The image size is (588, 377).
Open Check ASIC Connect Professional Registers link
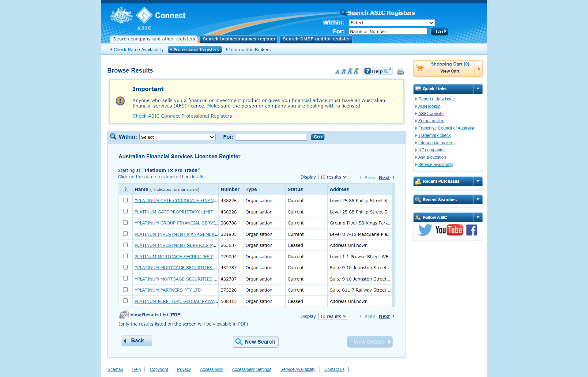pos(182,116)
